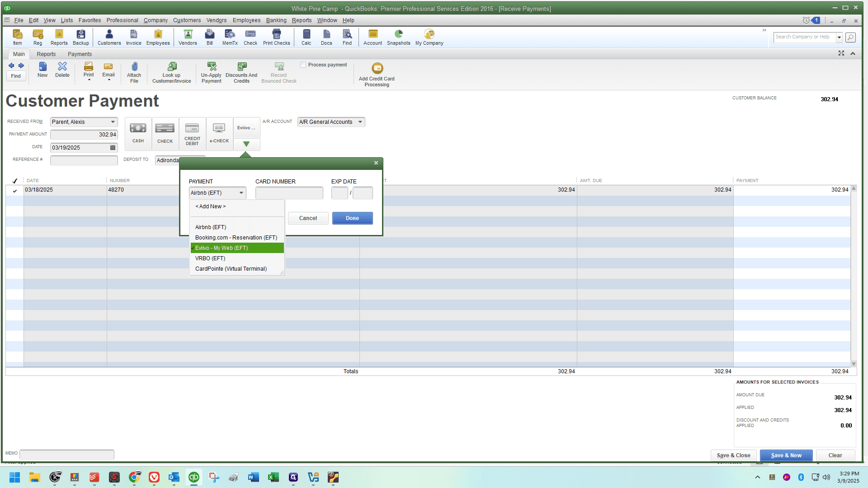Screen dimensions: 868x488
Task: Choose Booking.com - Reservation (EFT)
Action: [236, 238]
